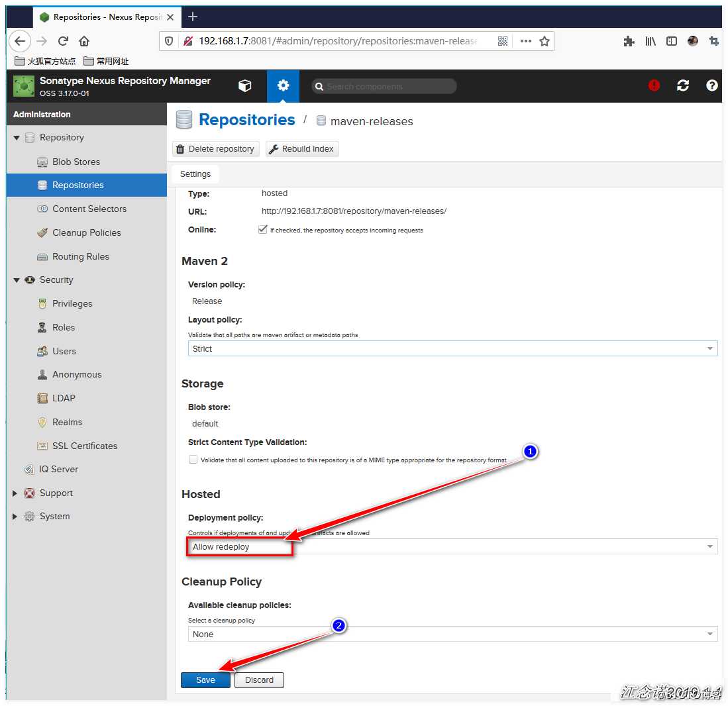Open the Administration gear icon
Screen dimensions: 728x706
(283, 86)
